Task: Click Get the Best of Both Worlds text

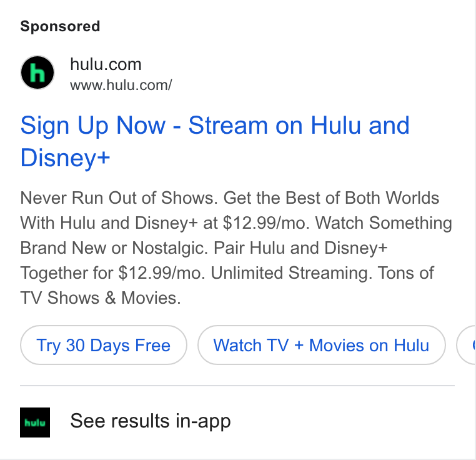Action: point(331,198)
